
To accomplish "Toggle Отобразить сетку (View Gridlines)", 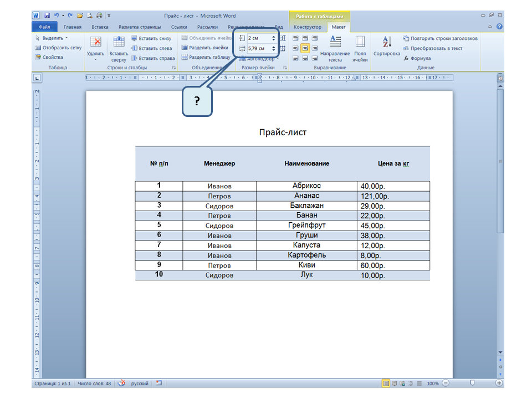I will tap(58, 48).
